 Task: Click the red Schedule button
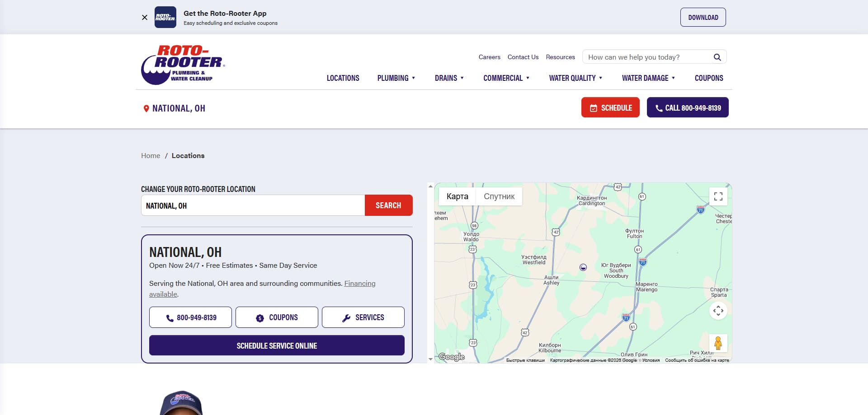(x=610, y=107)
